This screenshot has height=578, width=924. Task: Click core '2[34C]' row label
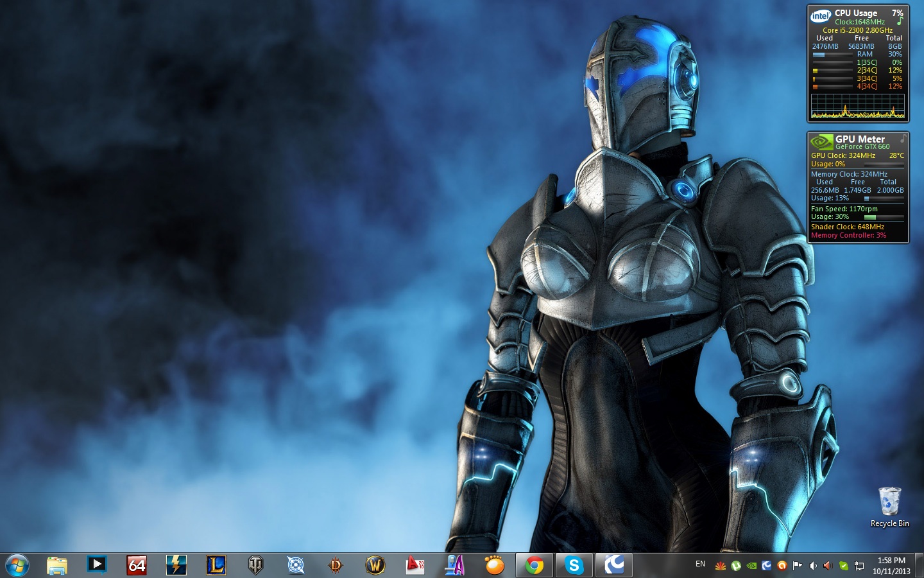[867, 71]
